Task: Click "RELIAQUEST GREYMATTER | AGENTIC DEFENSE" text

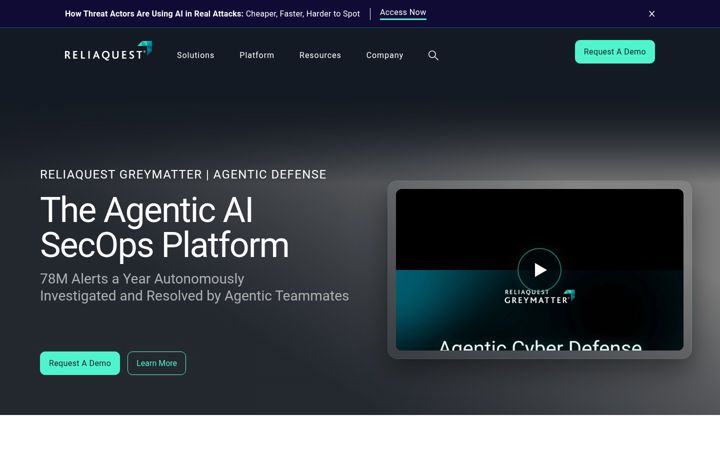Action: [x=183, y=174]
